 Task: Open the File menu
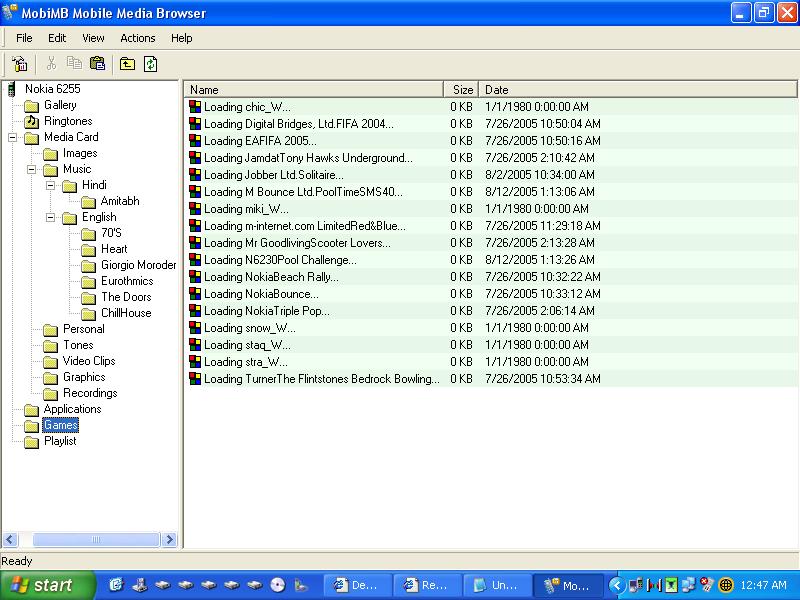pos(24,38)
